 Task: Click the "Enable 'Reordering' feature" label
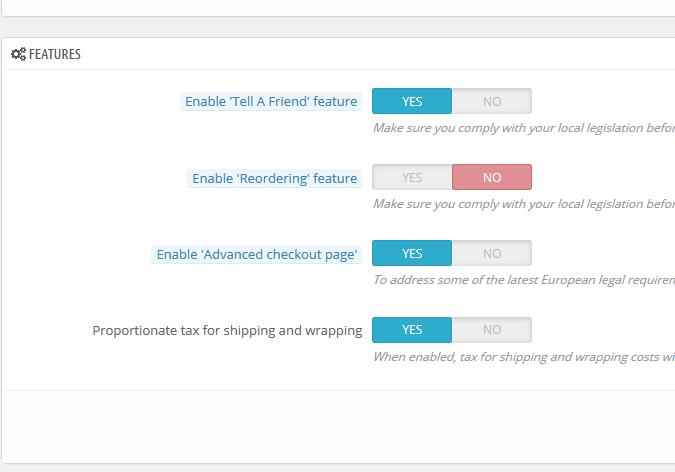274,178
